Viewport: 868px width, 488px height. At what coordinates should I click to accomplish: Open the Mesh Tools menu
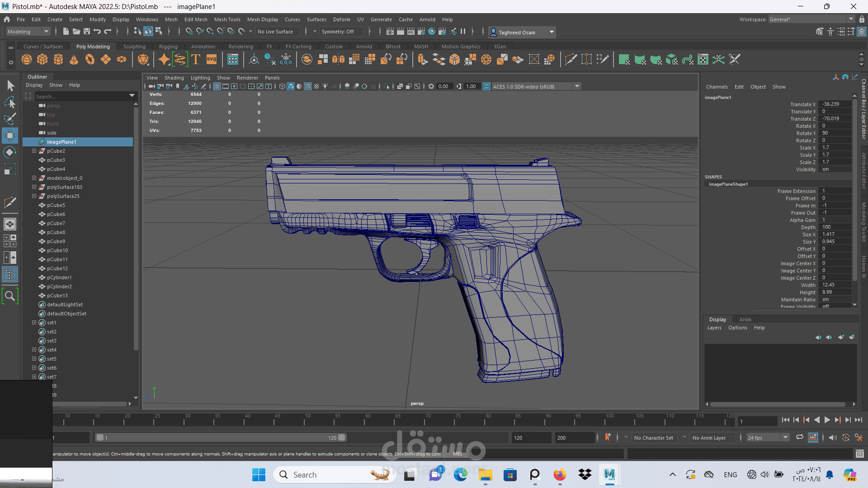click(227, 19)
